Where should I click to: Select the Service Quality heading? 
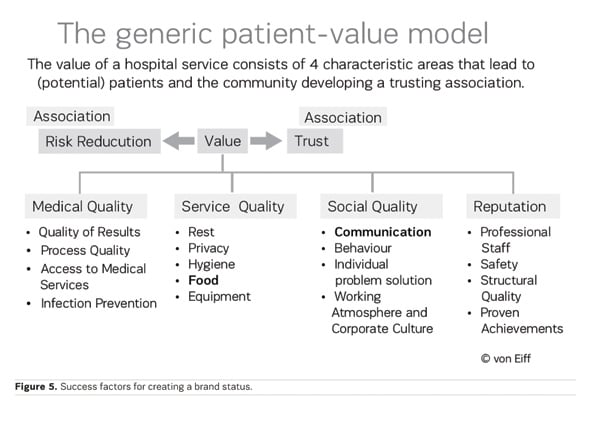(x=235, y=206)
